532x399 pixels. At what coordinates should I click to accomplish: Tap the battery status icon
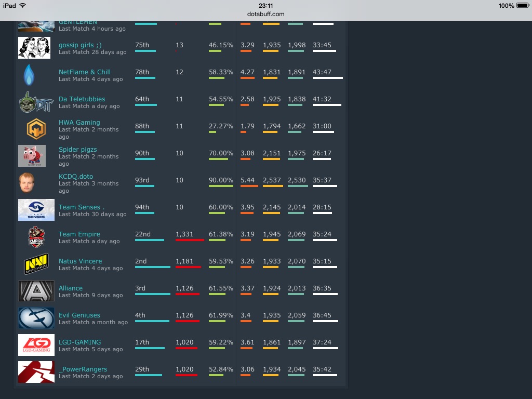(523, 5)
